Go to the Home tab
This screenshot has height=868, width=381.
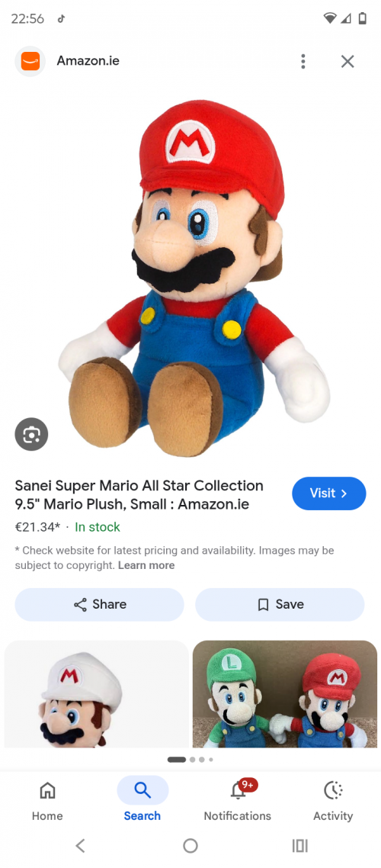click(x=47, y=801)
